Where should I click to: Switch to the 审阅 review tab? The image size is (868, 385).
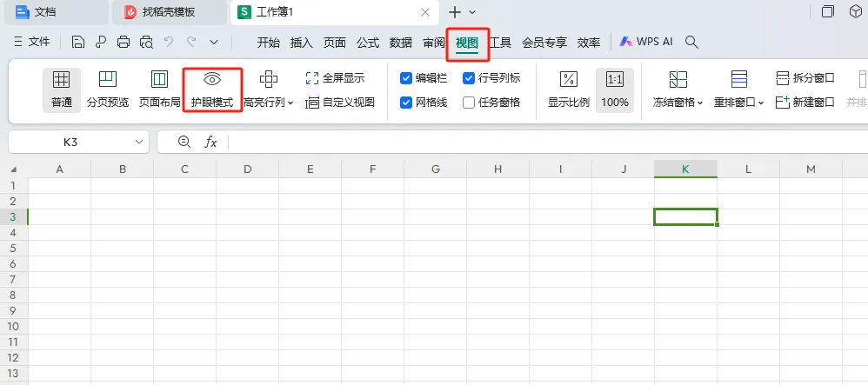tap(434, 43)
